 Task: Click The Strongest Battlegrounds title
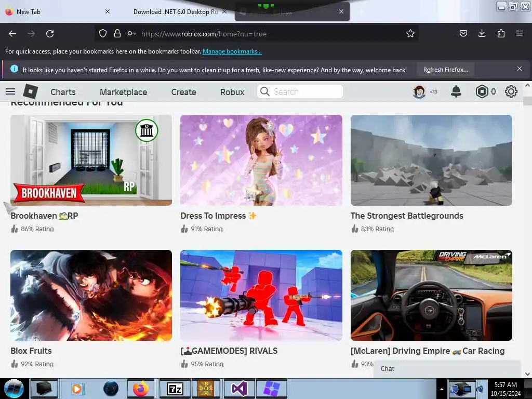click(407, 216)
